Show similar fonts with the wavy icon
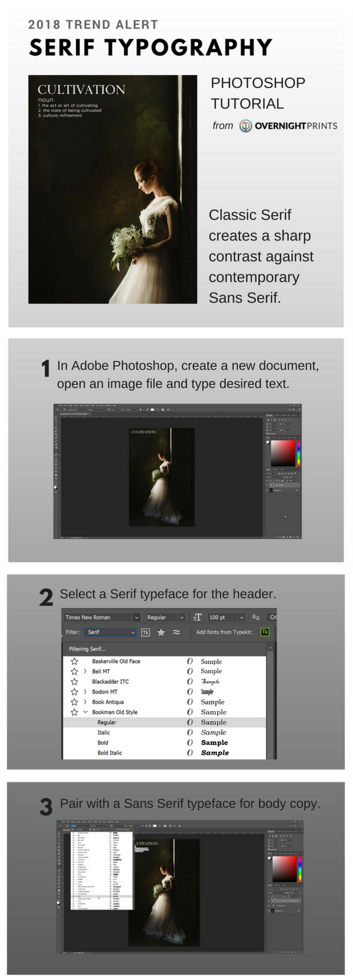Viewport: 353px width, 980px height. coord(176,632)
